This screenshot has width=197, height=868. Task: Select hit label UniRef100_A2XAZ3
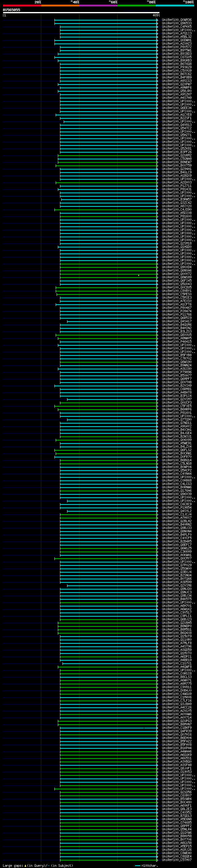point(177,43)
